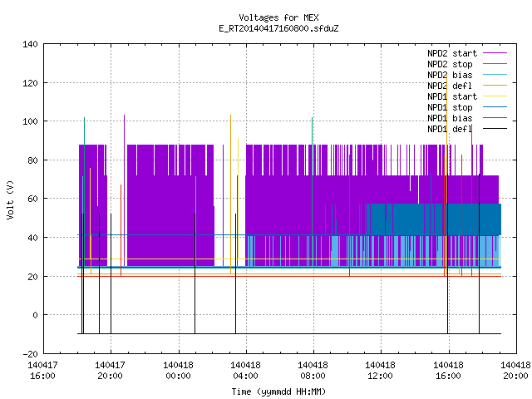Select the 'NPD1 defl' legend label

pos(450,129)
